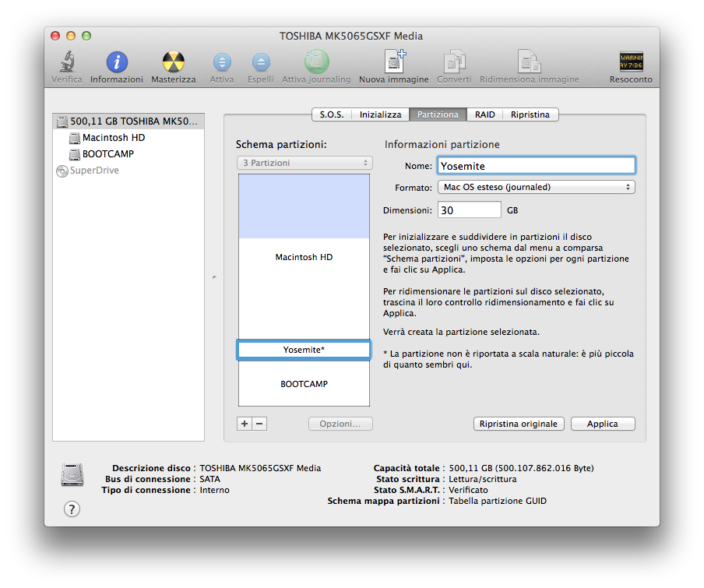Switch to the RAID tab
Viewport: 704px width, 588px height.
[485, 114]
